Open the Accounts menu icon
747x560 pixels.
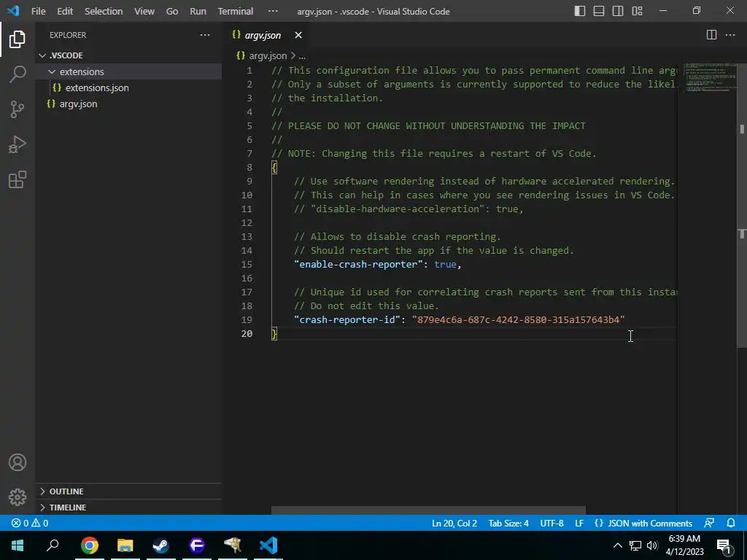[18, 462]
